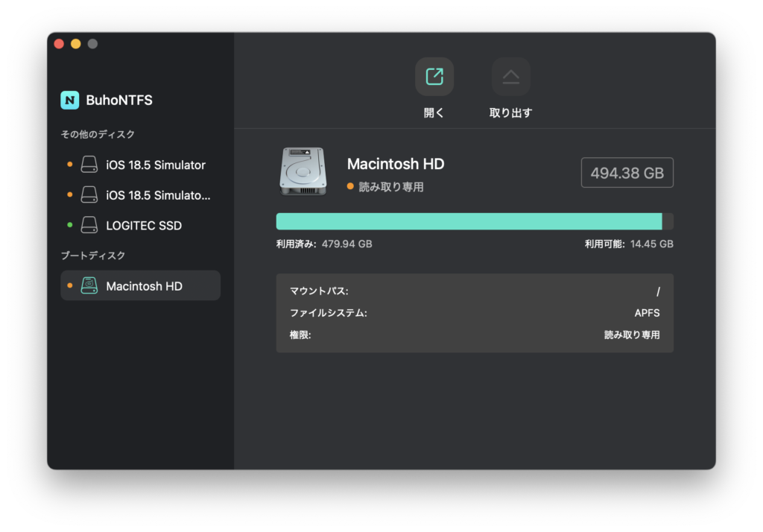Viewport: 763px width, 532px height.
Task: Click the 494.38 GB capacity box
Action: (x=627, y=172)
